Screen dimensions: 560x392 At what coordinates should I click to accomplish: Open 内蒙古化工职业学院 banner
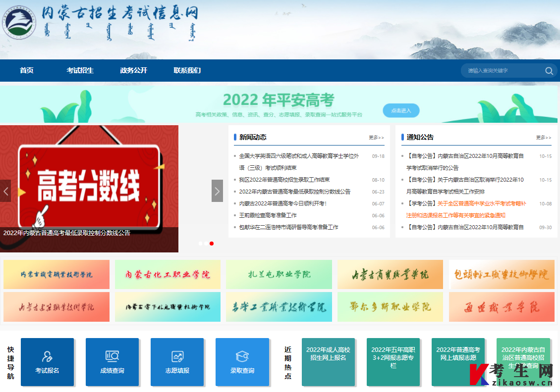tap(168, 274)
